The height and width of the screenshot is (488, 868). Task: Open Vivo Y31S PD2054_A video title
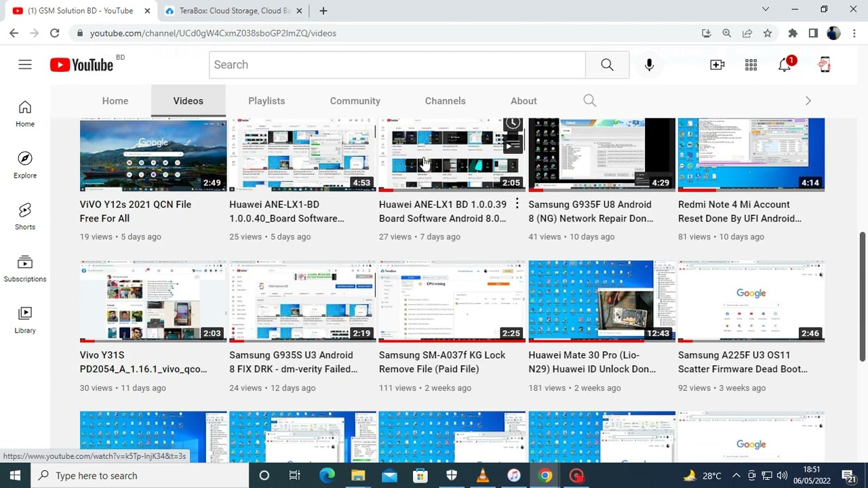click(144, 362)
